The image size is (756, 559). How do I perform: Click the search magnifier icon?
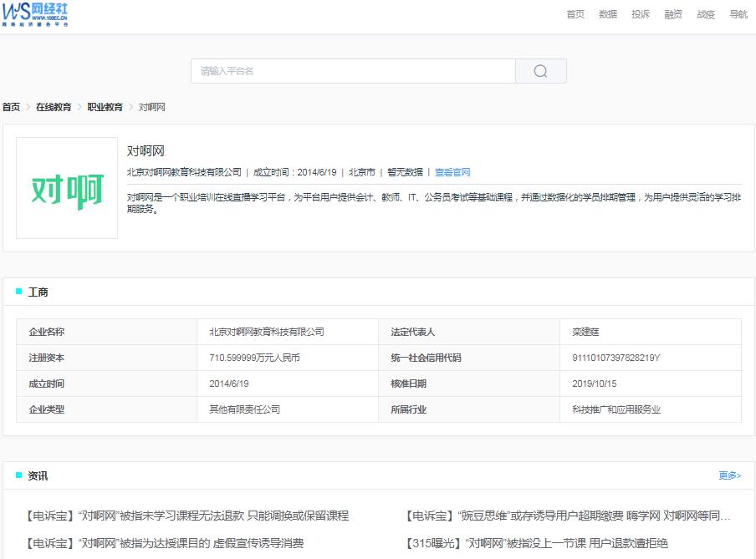tap(539, 71)
